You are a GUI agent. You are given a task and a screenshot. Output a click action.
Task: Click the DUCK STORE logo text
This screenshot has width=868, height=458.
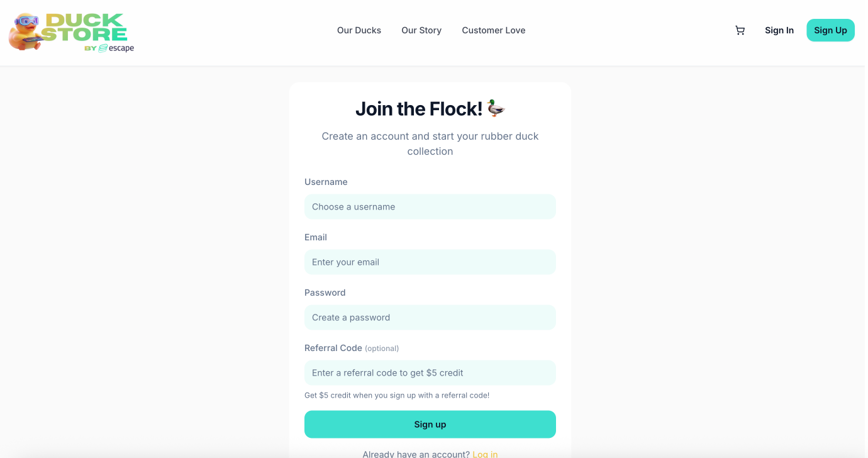pos(86,28)
